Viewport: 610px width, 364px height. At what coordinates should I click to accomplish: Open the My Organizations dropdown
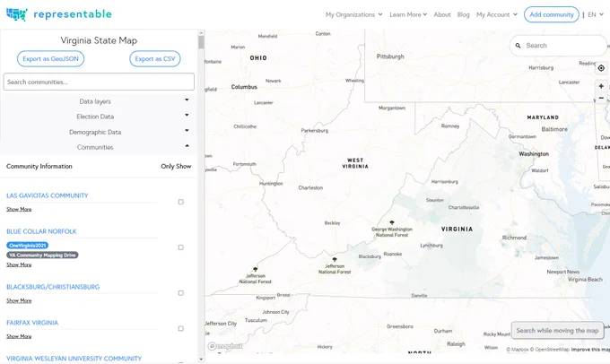(354, 14)
